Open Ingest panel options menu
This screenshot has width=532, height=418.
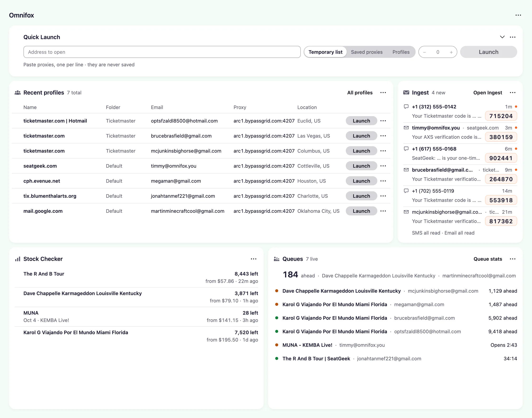coord(513,93)
